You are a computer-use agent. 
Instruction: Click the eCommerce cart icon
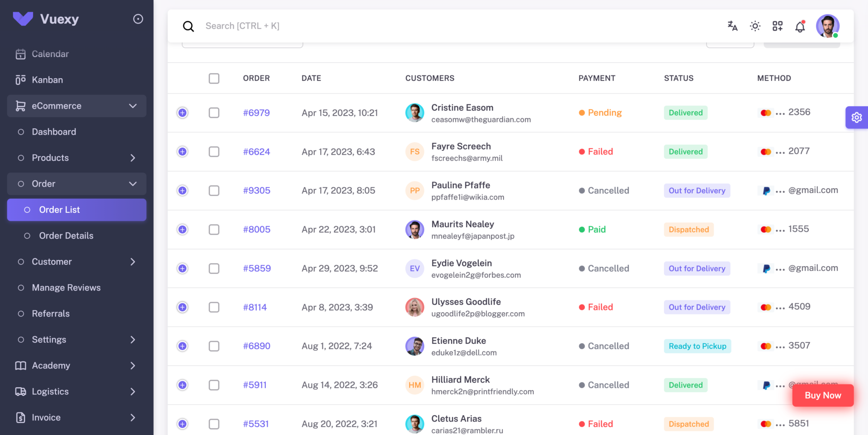[x=21, y=106]
